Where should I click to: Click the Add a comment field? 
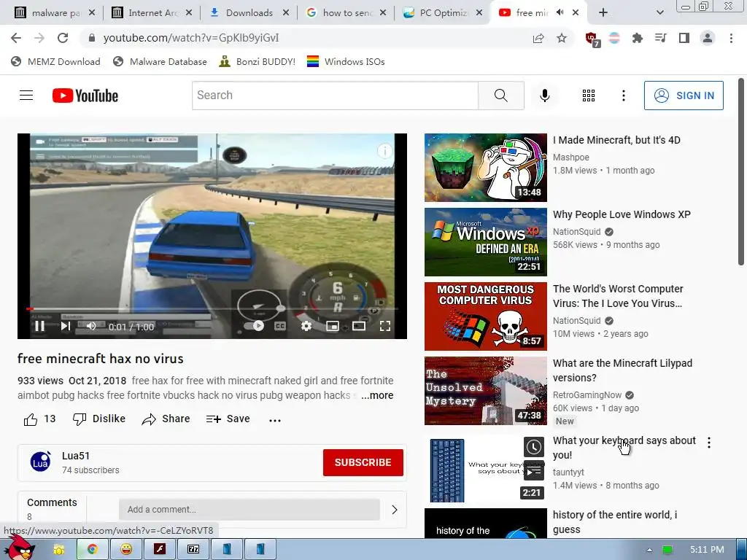point(249,510)
